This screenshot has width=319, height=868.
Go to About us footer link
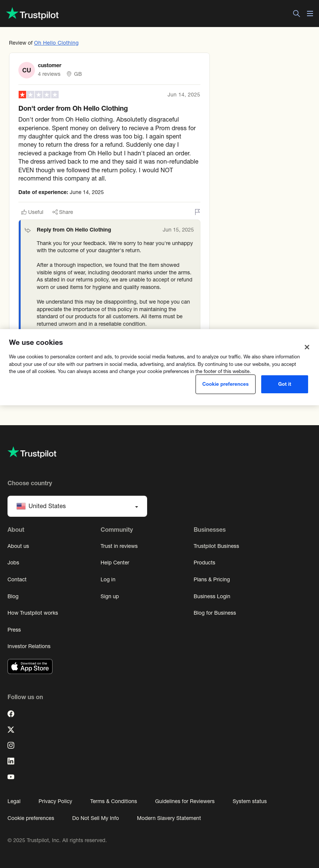tap(18, 546)
